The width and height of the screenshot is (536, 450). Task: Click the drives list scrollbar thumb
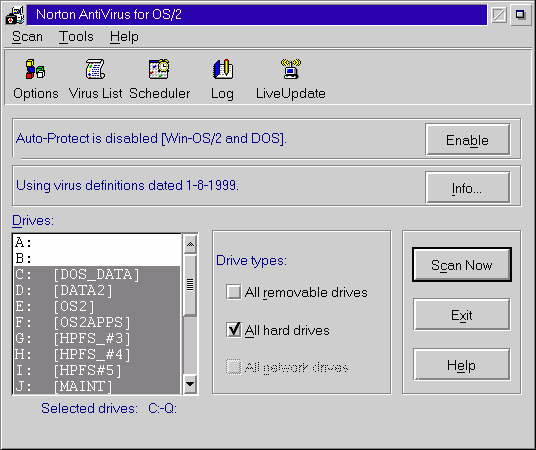coord(190,284)
